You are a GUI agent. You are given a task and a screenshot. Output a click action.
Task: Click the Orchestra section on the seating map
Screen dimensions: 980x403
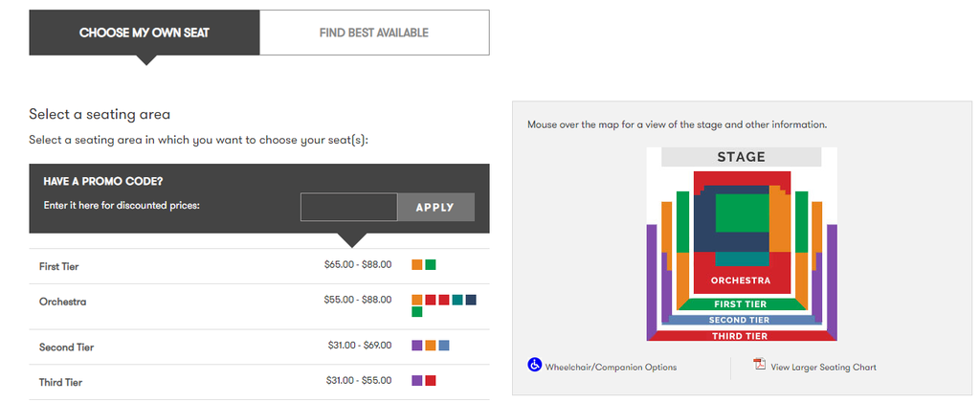(x=741, y=280)
